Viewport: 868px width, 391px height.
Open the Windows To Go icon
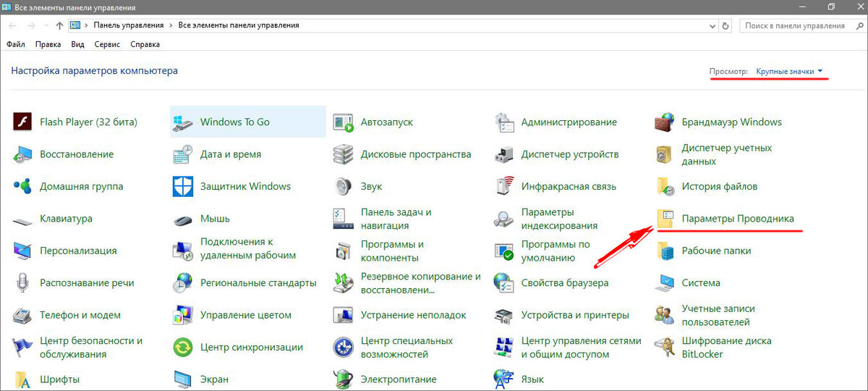[183, 122]
